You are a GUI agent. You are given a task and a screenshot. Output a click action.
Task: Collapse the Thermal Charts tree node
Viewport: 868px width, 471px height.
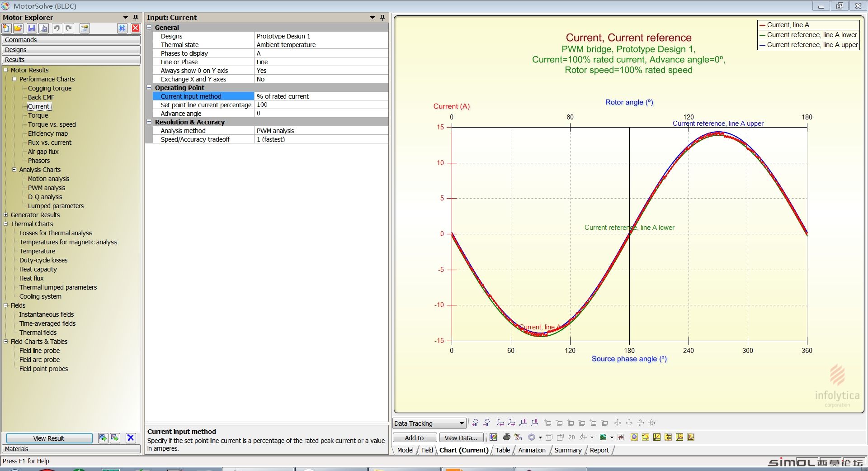[6, 224]
